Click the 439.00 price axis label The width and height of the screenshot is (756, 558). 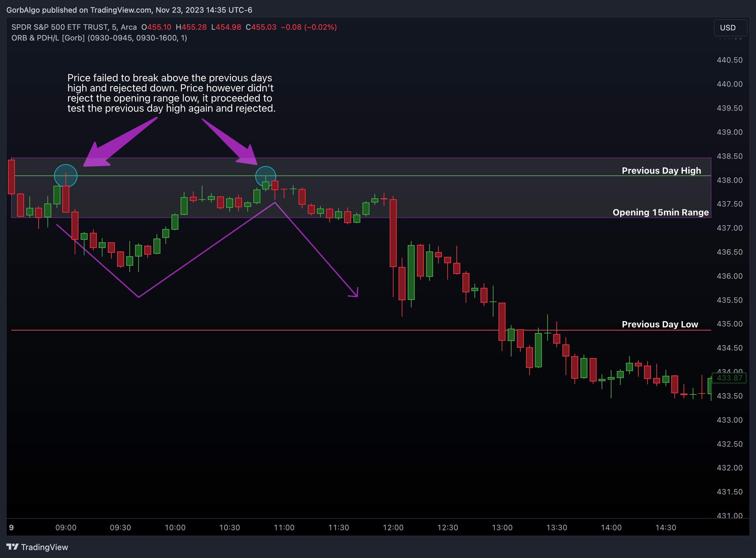[x=729, y=132]
